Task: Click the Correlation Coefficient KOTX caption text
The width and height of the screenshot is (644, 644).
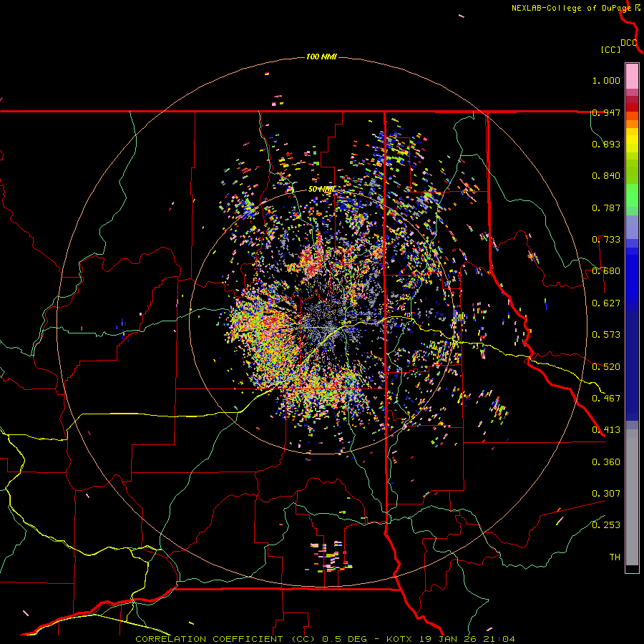Action: coord(325,639)
